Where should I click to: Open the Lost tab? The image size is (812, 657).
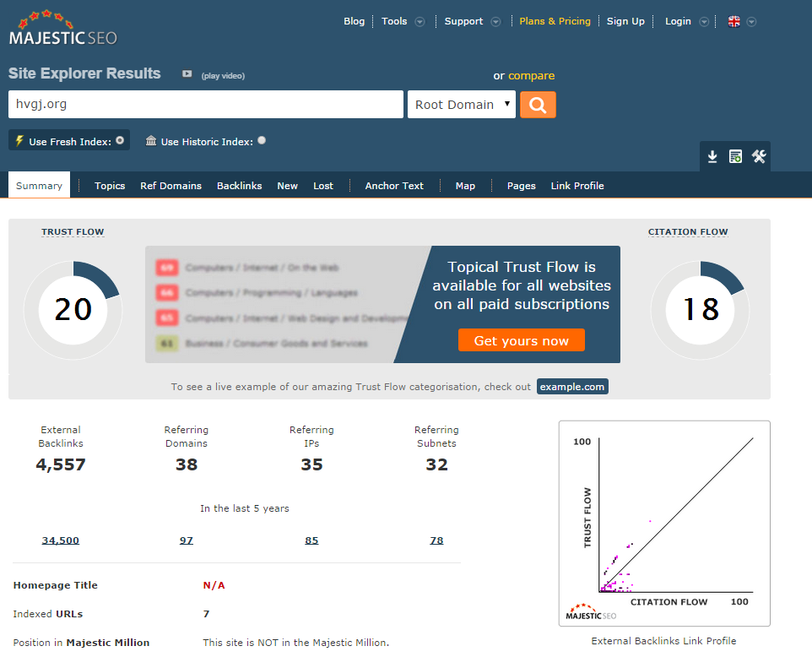click(x=323, y=186)
